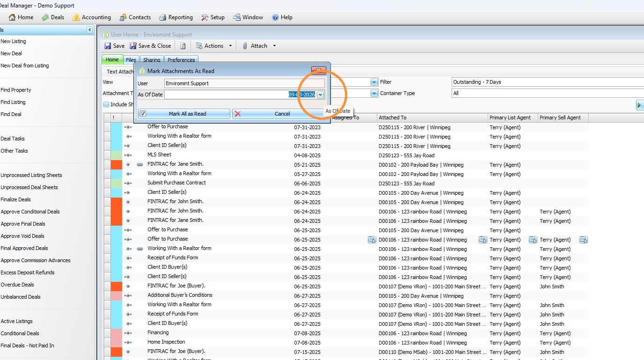Click the paperclip Attach icon
The width and height of the screenshot is (644, 360).
coord(245,46)
